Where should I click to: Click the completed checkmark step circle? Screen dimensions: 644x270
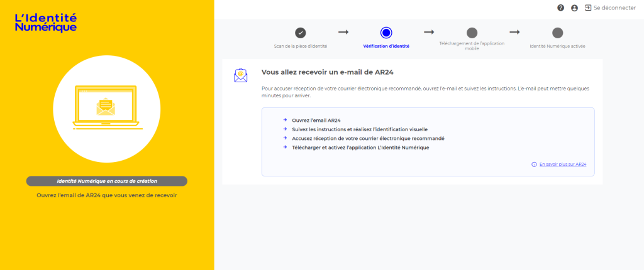point(301,33)
